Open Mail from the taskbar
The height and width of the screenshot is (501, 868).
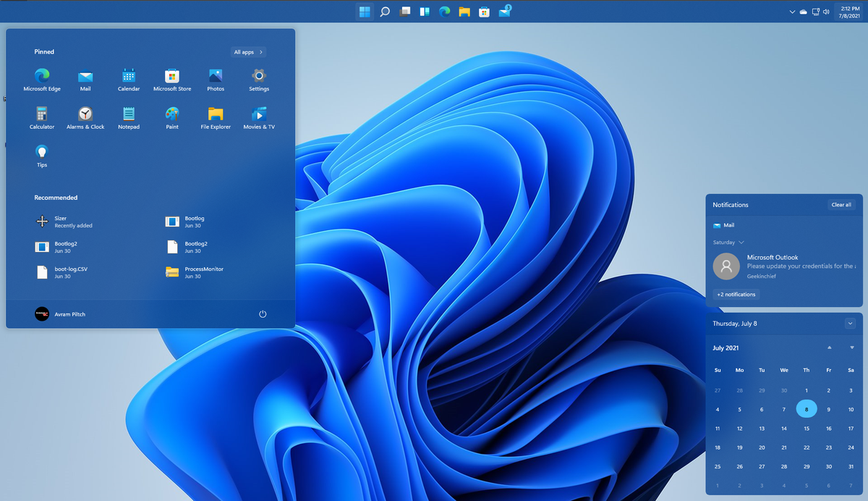point(504,12)
